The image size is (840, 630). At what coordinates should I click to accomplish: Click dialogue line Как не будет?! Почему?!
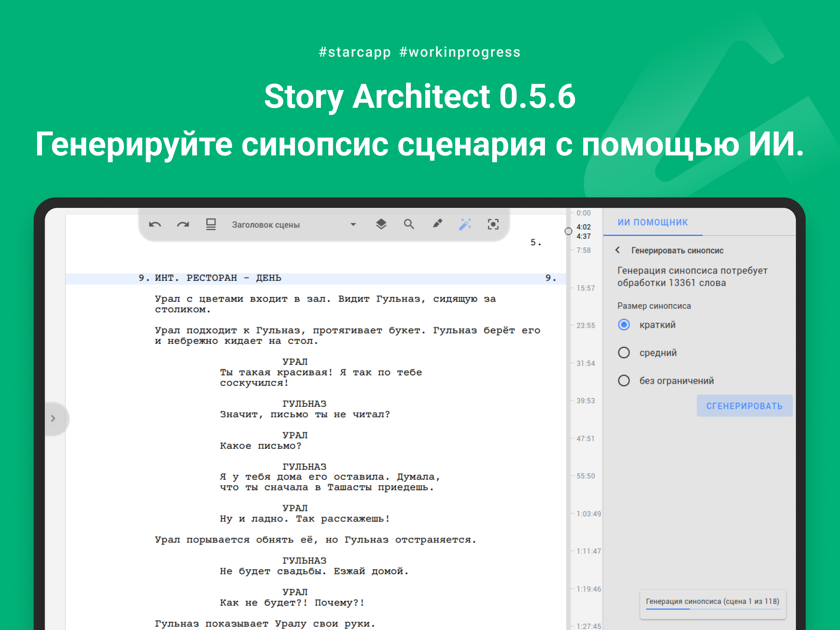point(292,603)
